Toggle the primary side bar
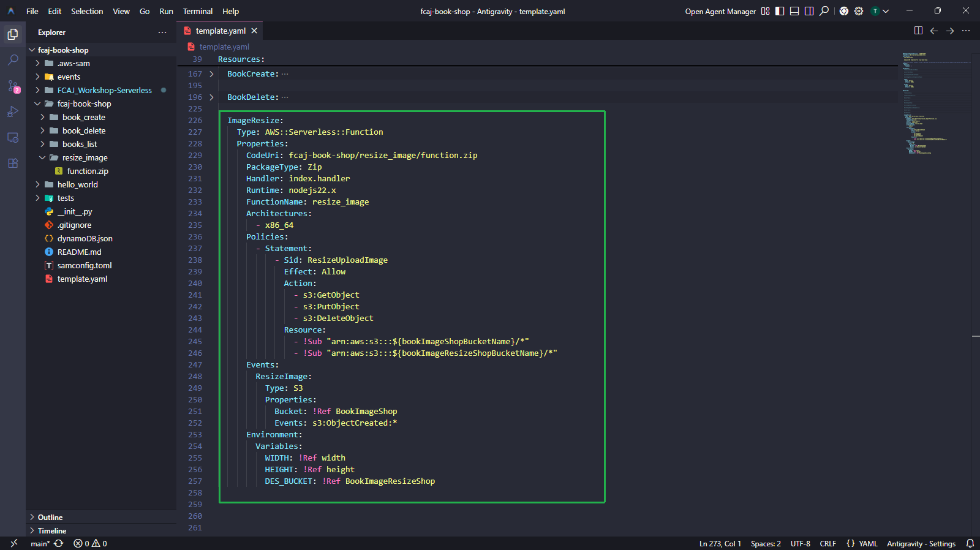 coord(780,11)
